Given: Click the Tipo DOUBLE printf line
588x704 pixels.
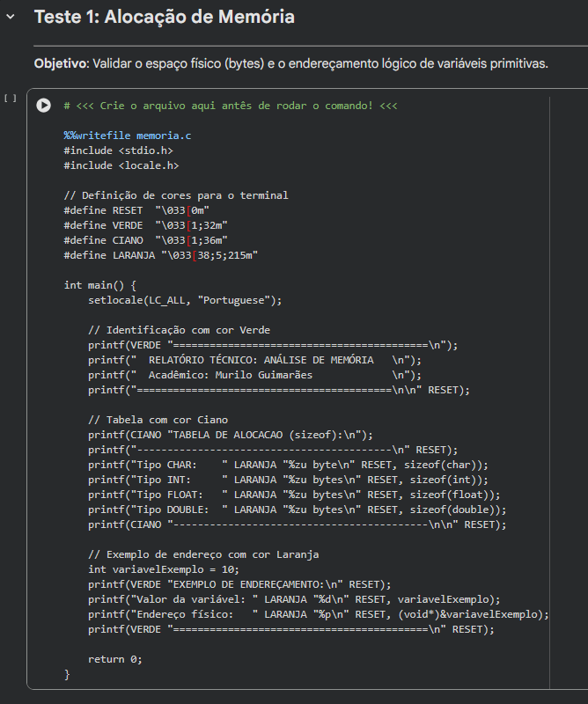Looking at the screenshot, I should pyautogui.click(x=298, y=510).
